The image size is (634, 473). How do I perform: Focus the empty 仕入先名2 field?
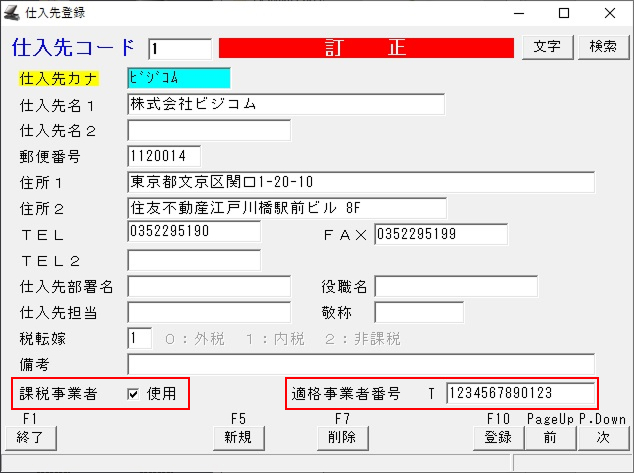(209, 130)
